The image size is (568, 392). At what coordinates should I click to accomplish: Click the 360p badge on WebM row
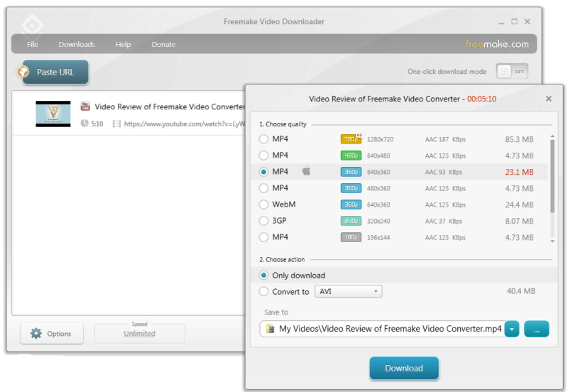pyautogui.click(x=351, y=205)
